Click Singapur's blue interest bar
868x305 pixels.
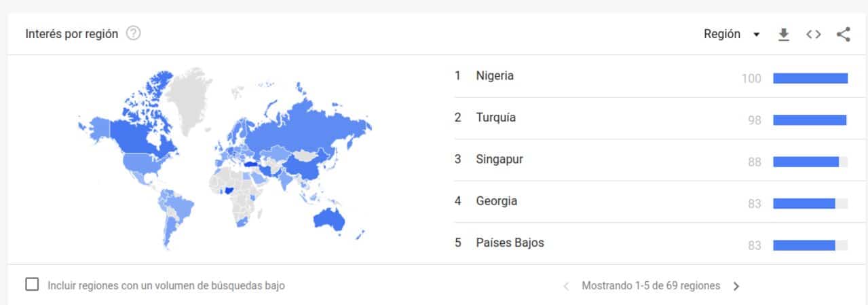(x=806, y=162)
